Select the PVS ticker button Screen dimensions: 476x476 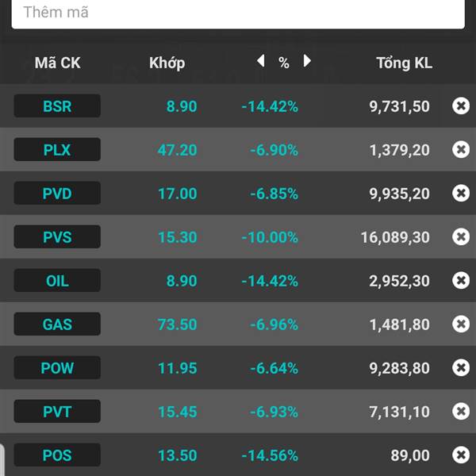click(57, 236)
